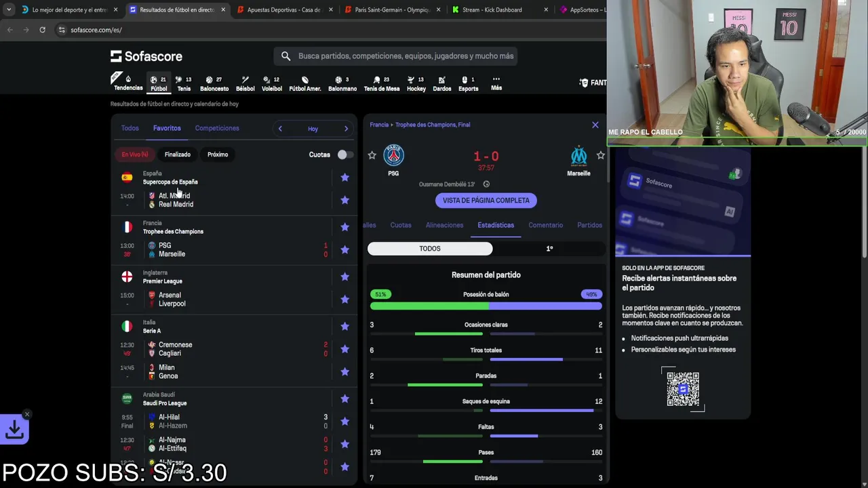The height and width of the screenshot is (488, 868).
Task: Select the Fútbol sport icon
Action: pyautogui.click(x=159, y=83)
